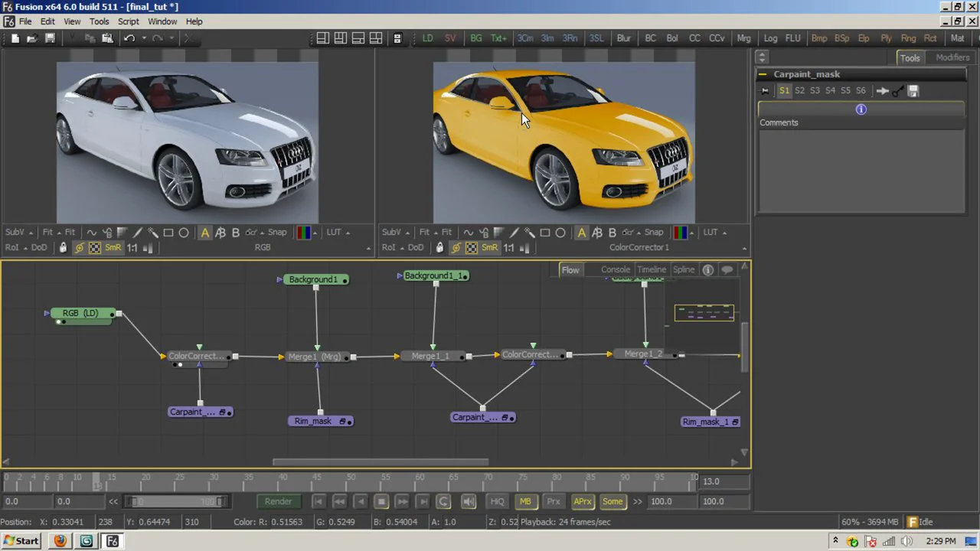This screenshot has width=980, height=551.
Task: Click the Open file folder icon
Action: tap(32, 38)
